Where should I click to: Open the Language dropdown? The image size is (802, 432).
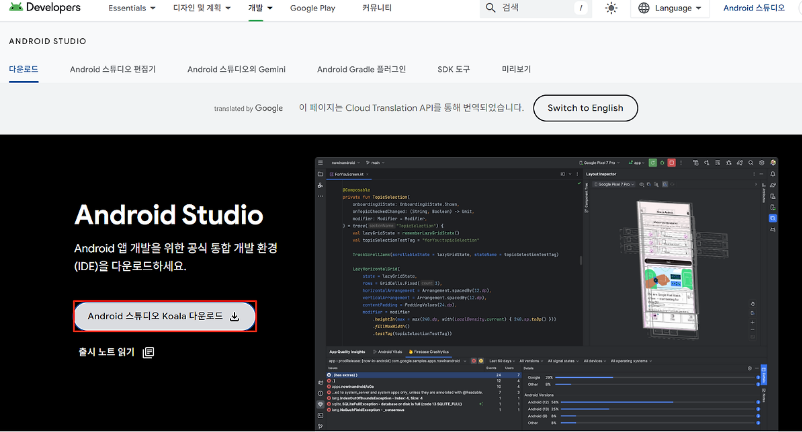[x=670, y=8]
